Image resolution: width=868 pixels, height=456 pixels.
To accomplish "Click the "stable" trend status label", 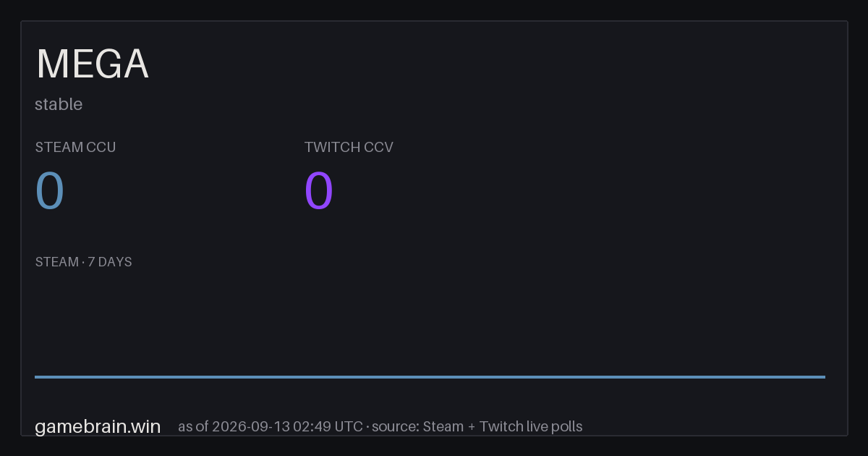I will click(x=59, y=104).
